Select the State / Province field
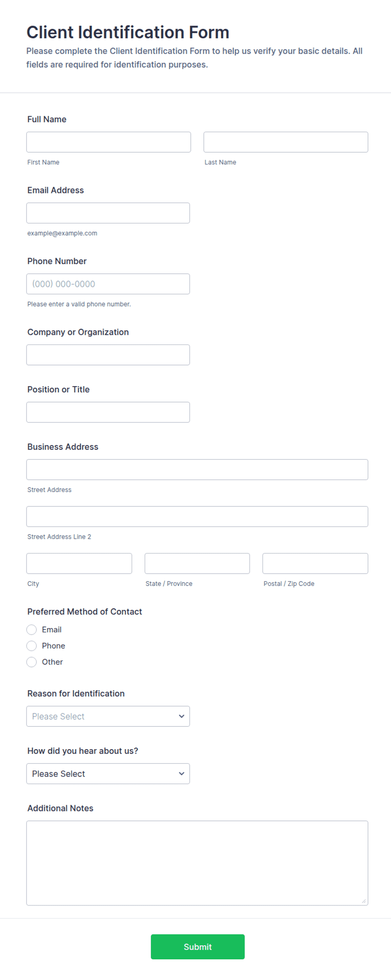This screenshot has width=391, height=980. click(x=197, y=563)
